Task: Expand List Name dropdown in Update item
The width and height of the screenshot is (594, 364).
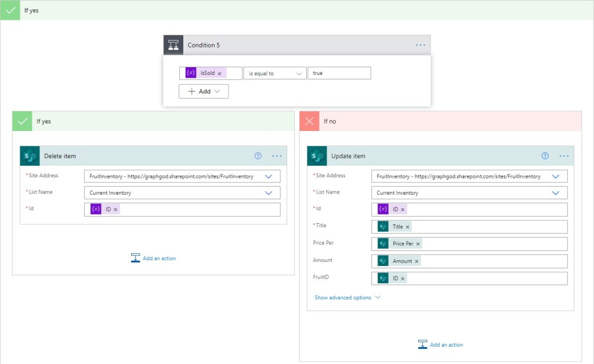Action: click(x=556, y=193)
